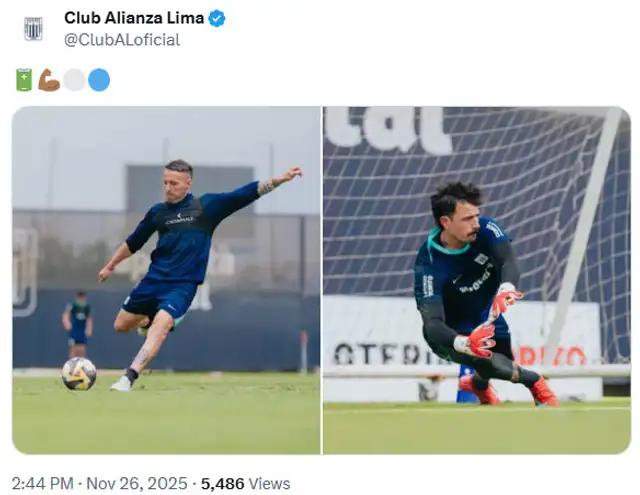Open the left photo of the kicking player
640x495 pixels.
166,280
